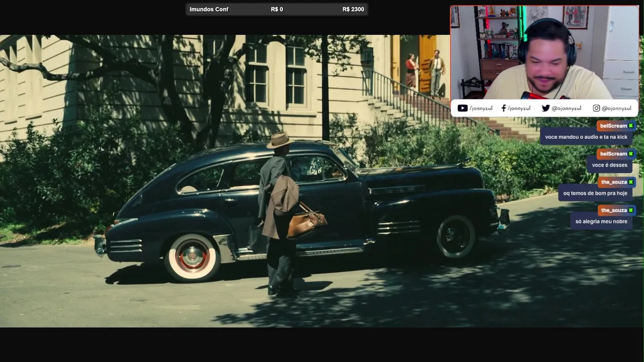Click the YouTube icon in the social bar
The image size is (644, 362).
pos(462,108)
